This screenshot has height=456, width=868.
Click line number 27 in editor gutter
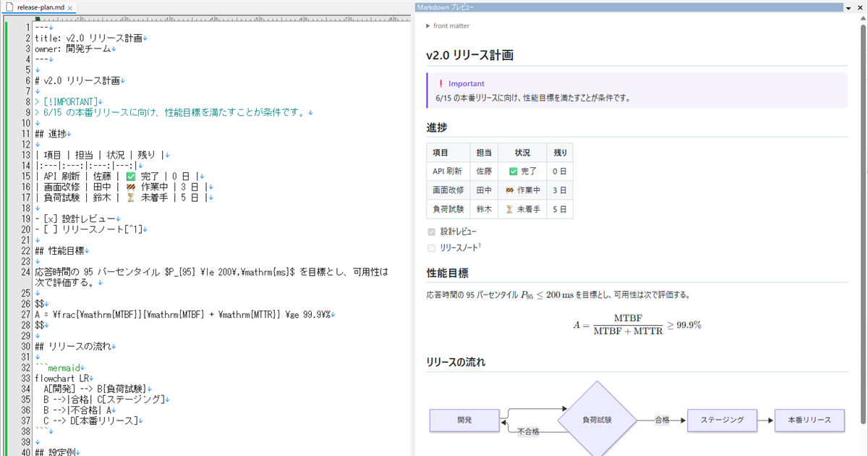coord(25,314)
